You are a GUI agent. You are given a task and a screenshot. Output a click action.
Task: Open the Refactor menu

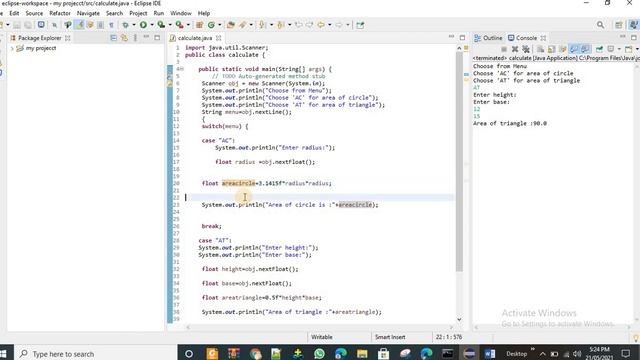(x=60, y=13)
